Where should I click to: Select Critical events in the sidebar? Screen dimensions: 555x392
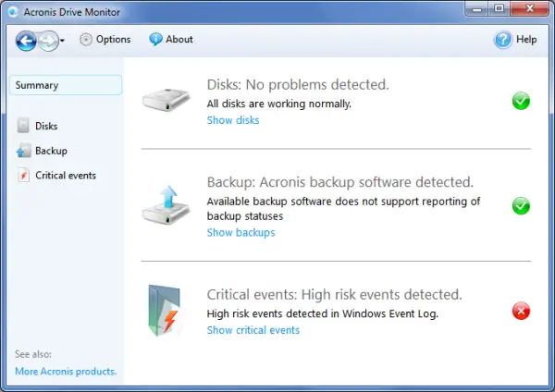(65, 176)
